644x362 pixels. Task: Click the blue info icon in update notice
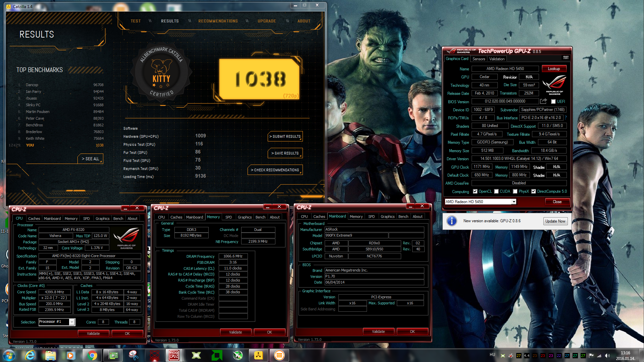(452, 221)
